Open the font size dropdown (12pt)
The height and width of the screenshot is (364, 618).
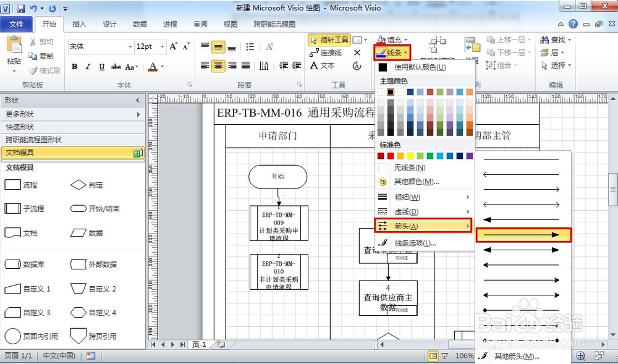click(162, 47)
